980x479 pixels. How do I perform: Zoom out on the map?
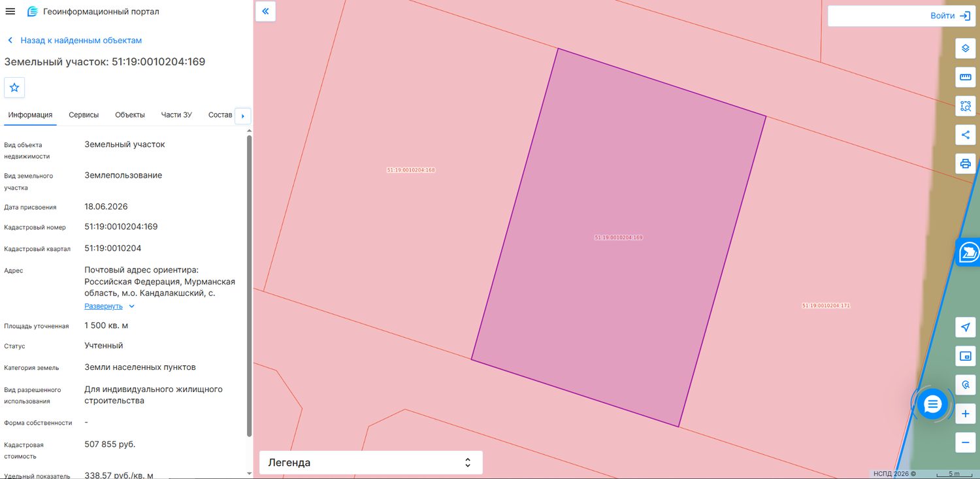click(966, 442)
